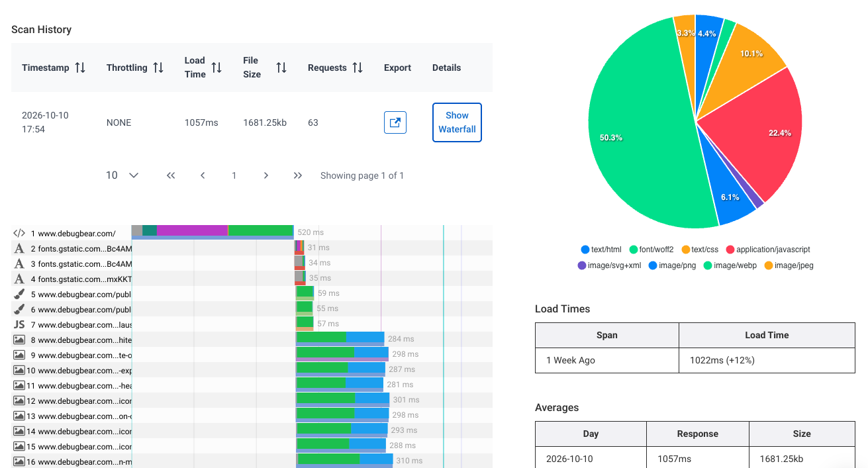Sort by Requests using its arrows
The width and height of the screenshot is (868, 468).
coord(358,68)
